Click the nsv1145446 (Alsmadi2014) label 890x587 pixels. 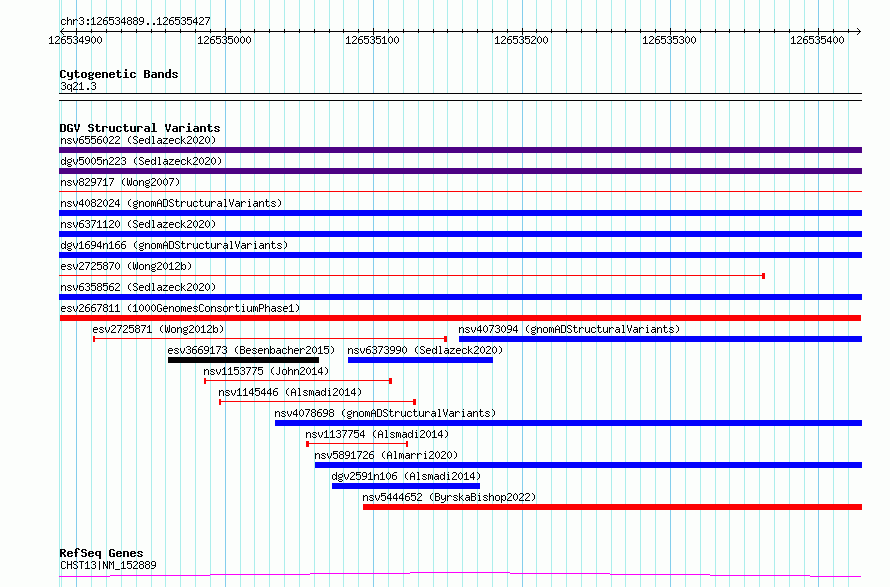click(x=290, y=392)
